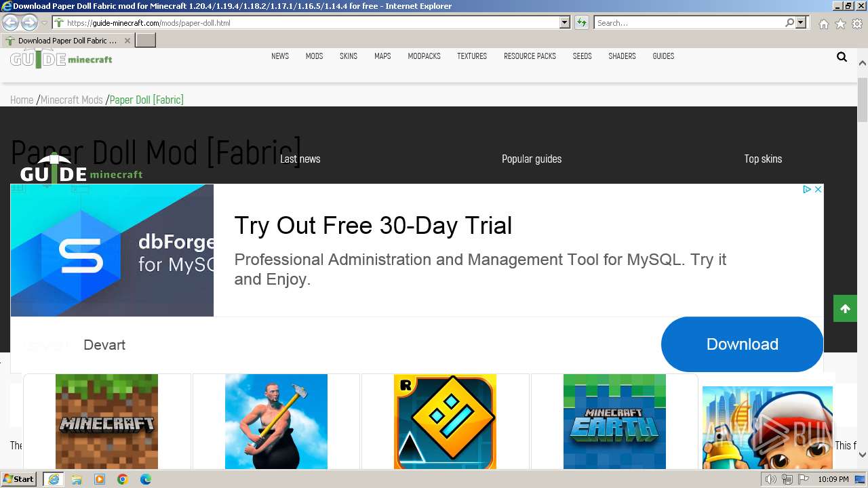Click the Action Center flag icon
Viewport: 868px width, 488px height.
[x=804, y=479]
